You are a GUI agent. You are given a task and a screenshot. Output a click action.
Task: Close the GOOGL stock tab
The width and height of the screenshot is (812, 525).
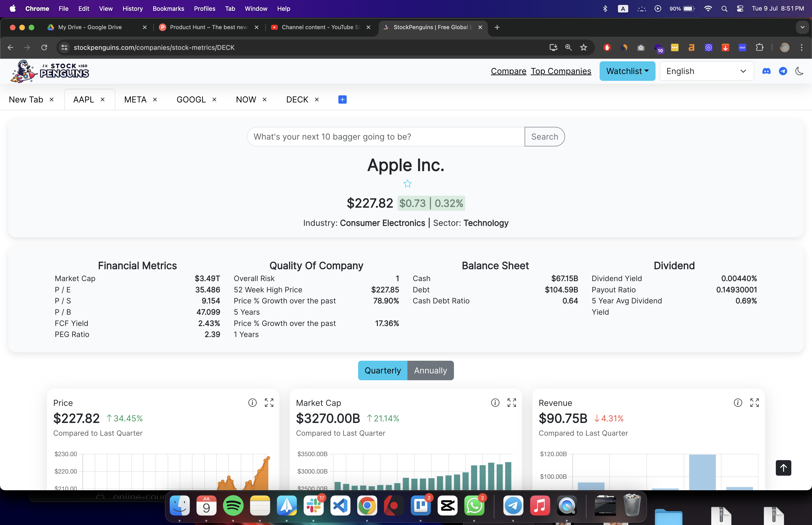click(x=214, y=100)
